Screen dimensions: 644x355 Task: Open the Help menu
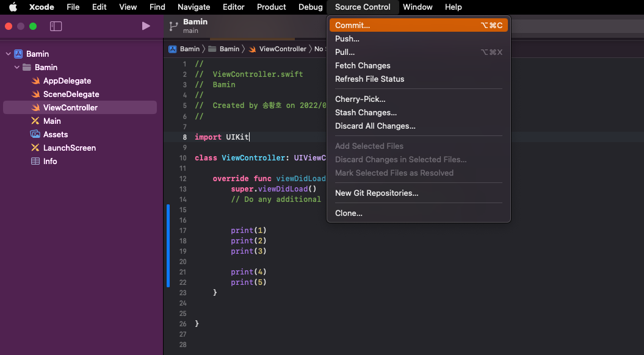tap(454, 7)
